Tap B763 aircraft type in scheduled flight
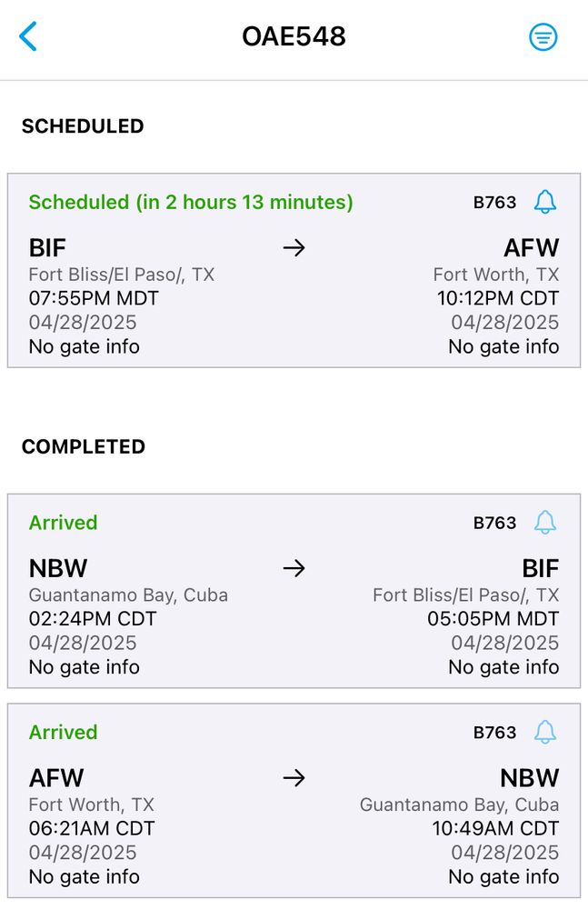This screenshot has width=588, height=909. click(494, 203)
